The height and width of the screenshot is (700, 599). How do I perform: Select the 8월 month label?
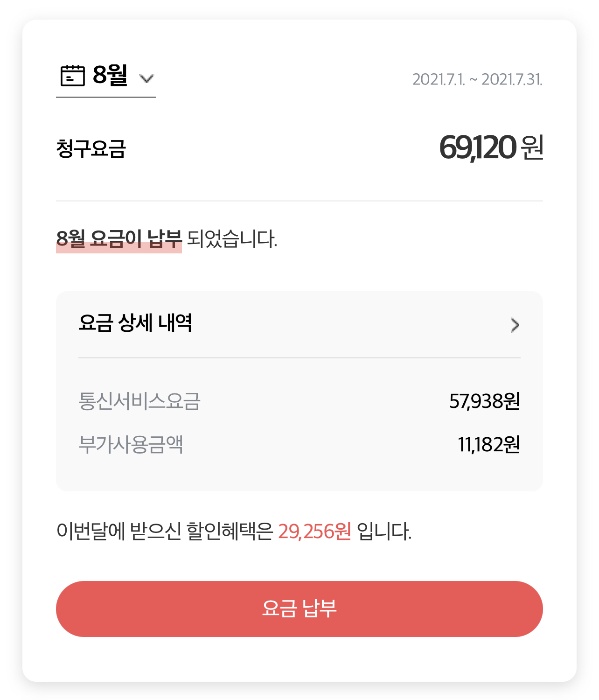point(110,75)
